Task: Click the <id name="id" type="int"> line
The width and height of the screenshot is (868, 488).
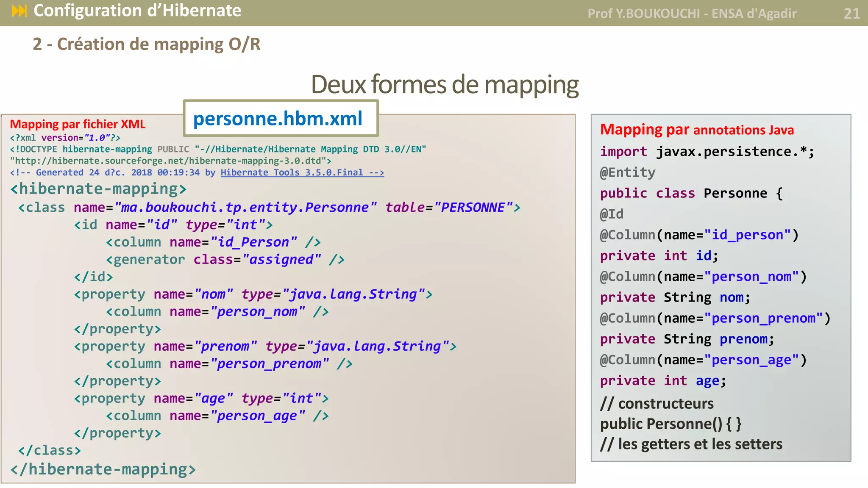Action: click(173, 225)
